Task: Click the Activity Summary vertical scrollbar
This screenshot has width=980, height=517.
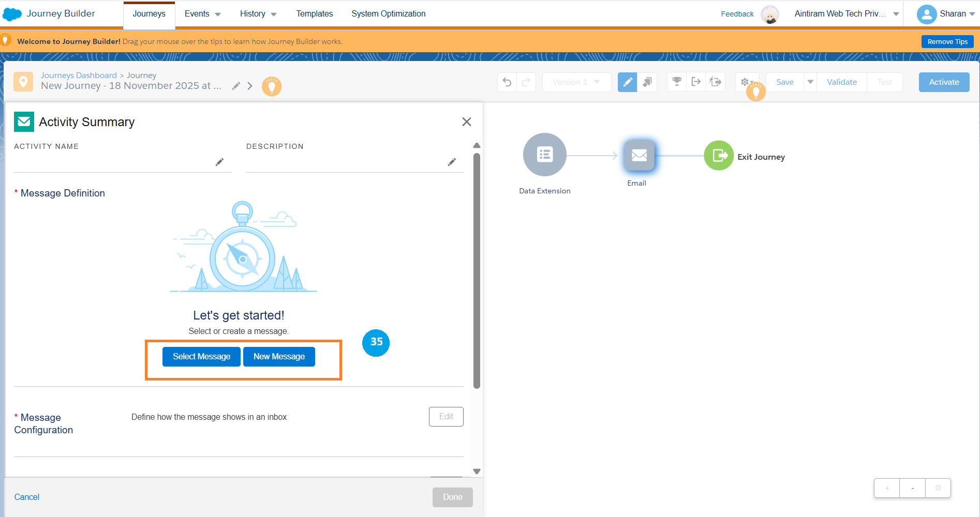Action: click(477, 269)
